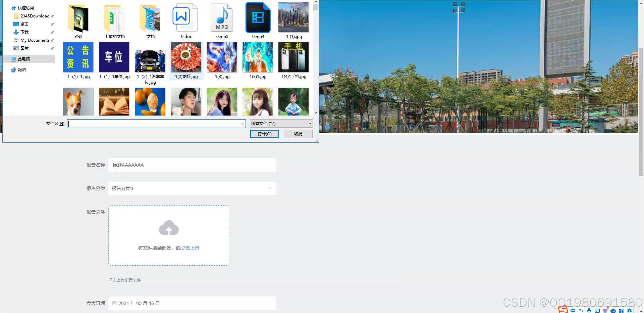This screenshot has width=644, height=313.
Task: Select the oranges photo thumbnail
Action: (150, 101)
